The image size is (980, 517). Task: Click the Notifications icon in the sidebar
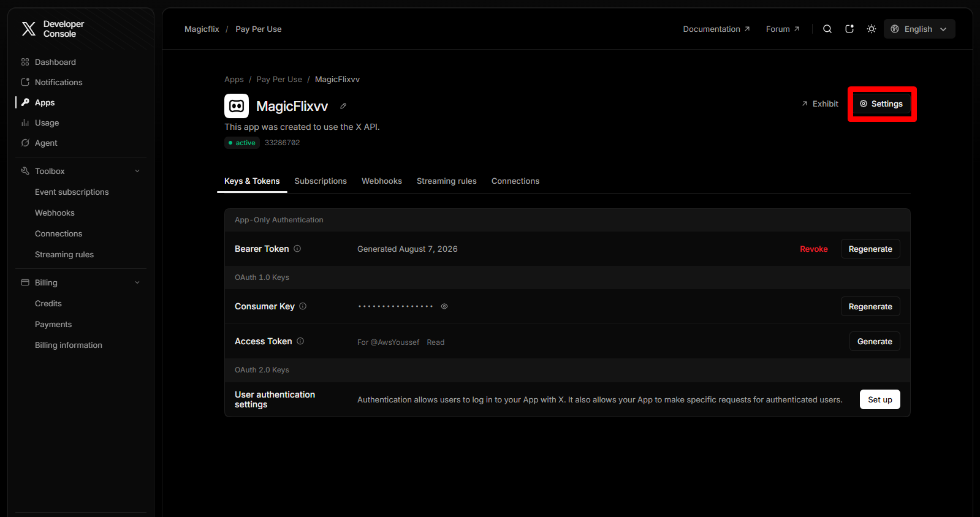tap(25, 82)
